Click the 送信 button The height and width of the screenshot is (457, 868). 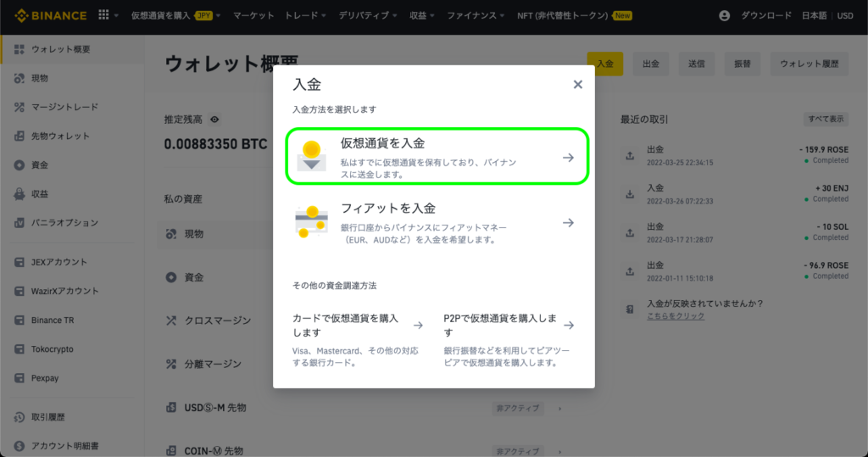pyautogui.click(x=697, y=64)
